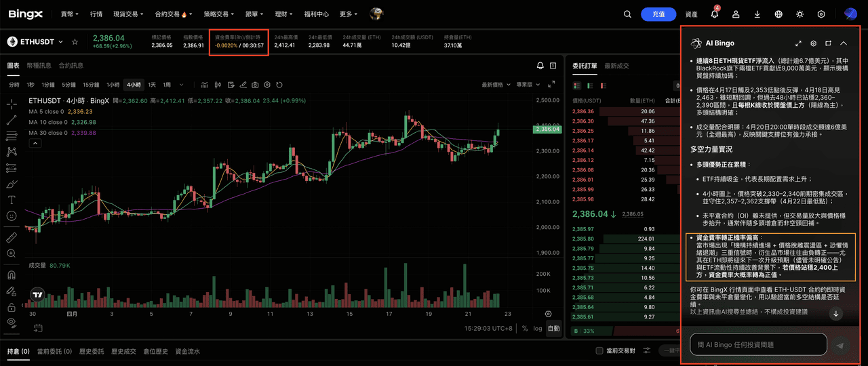Select the text annotation tool
The width and height of the screenshot is (868, 366).
12,200
